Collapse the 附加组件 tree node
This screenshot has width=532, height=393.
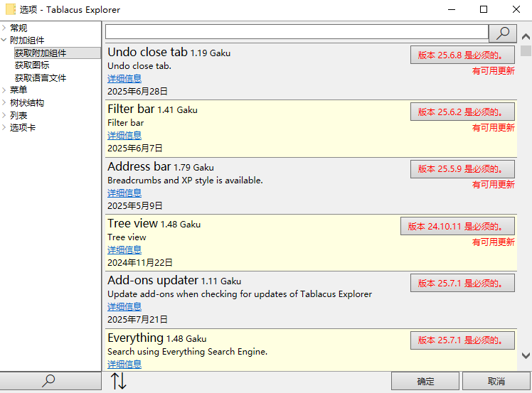pos(4,40)
